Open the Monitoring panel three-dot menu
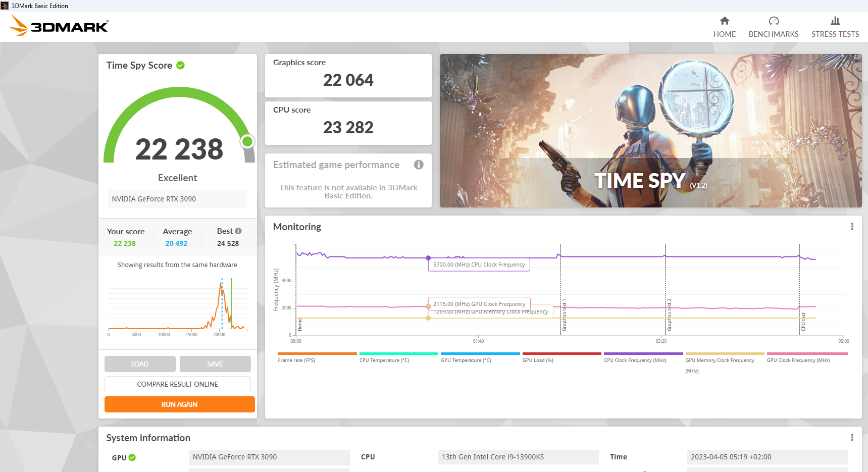The height and width of the screenshot is (472, 868). click(852, 227)
